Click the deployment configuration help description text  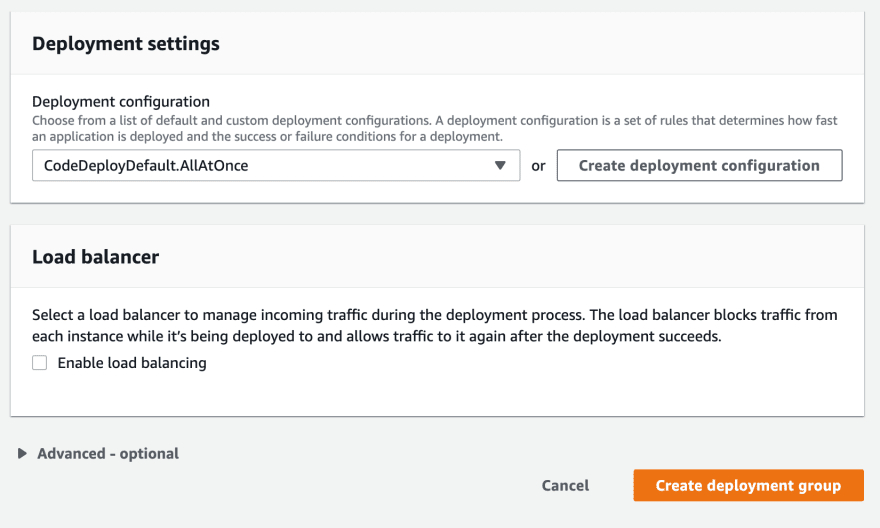coord(434,128)
